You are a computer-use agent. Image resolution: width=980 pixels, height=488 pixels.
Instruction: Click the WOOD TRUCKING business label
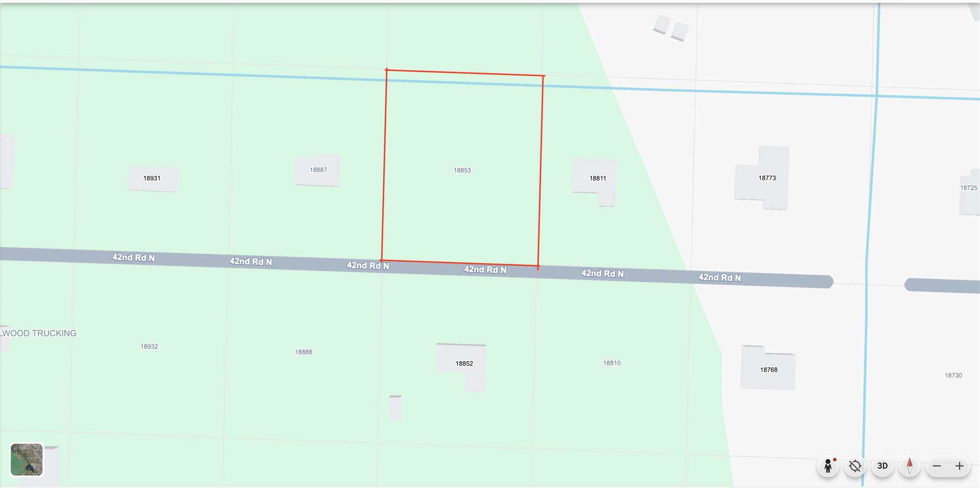(38, 333)
